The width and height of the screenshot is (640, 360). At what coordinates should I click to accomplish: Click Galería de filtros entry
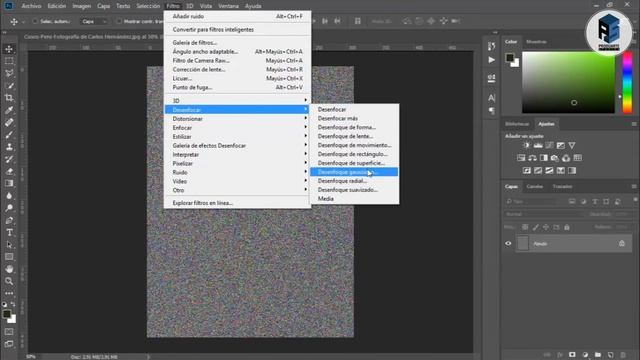pos(237,43)
